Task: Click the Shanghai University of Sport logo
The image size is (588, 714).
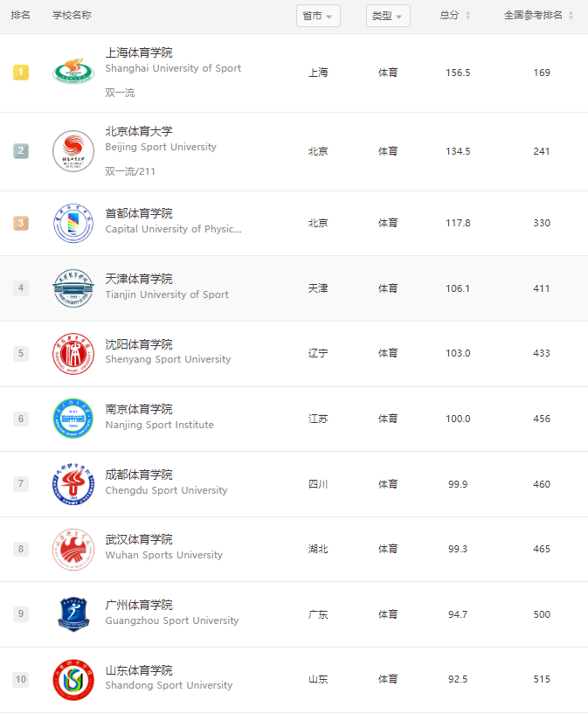Action: (73, 73)
